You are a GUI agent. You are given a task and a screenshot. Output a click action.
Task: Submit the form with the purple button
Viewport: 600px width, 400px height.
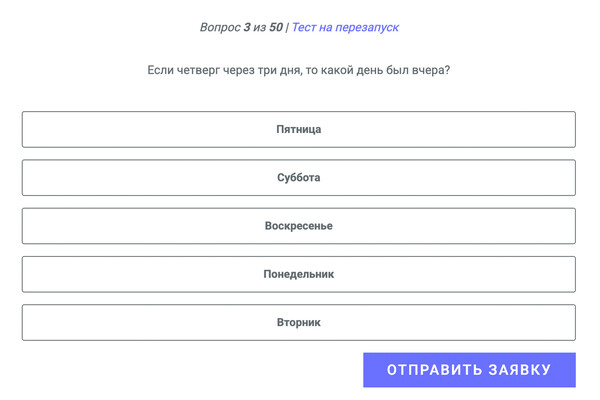(469, 370)
